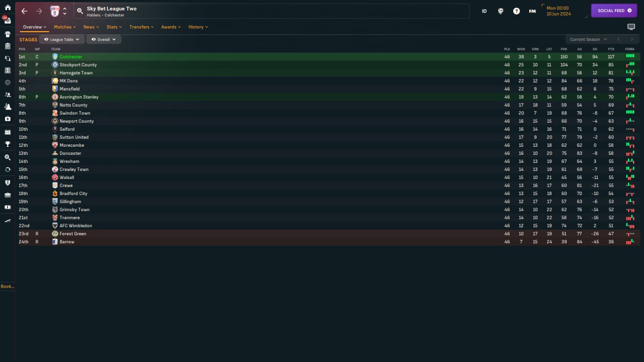Expand the Overview tab menu
644x362 pixels.
[35, 27]
